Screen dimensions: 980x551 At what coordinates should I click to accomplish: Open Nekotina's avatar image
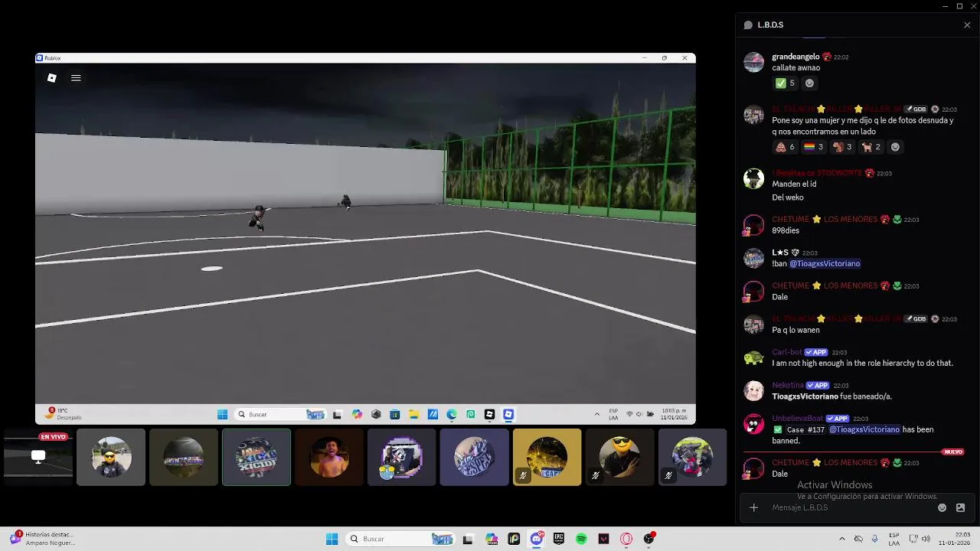(754, 391)
